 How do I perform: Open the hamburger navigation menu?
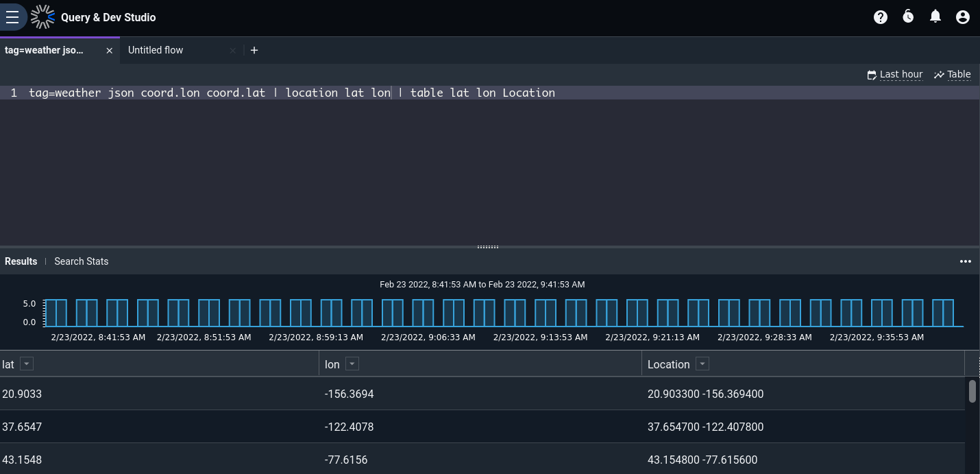point(12,17)
